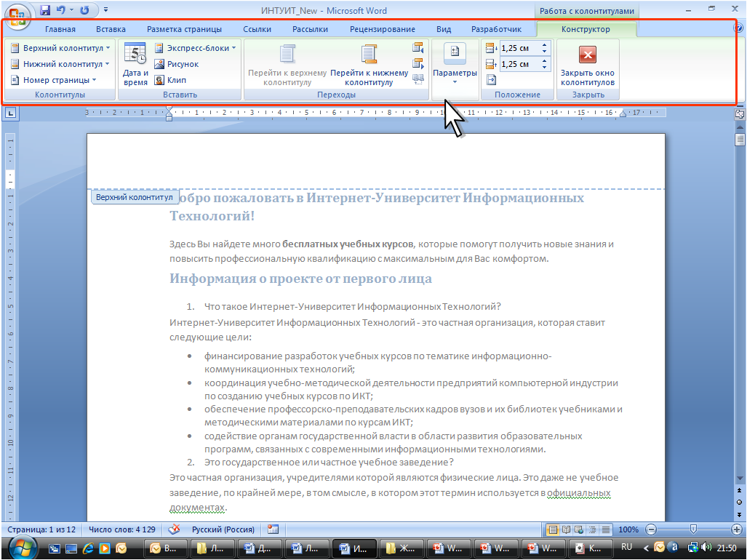Edit the top header position field

tap(520, 48)
